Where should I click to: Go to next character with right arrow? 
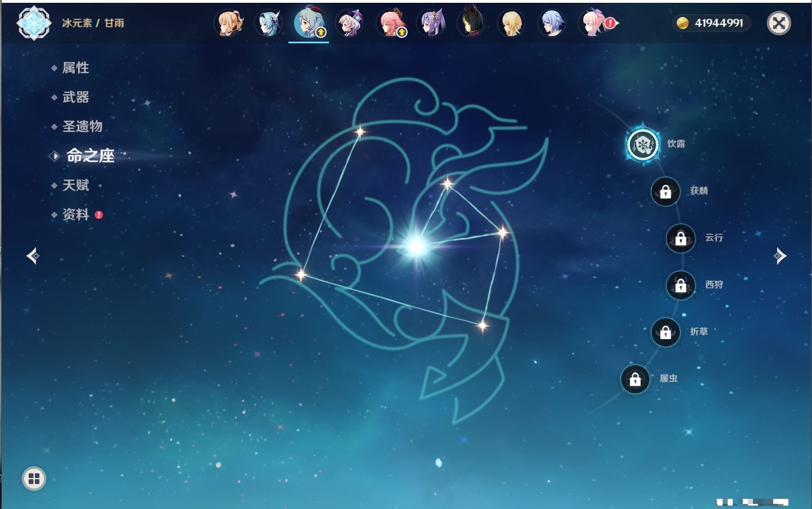(x=780, y=256)
